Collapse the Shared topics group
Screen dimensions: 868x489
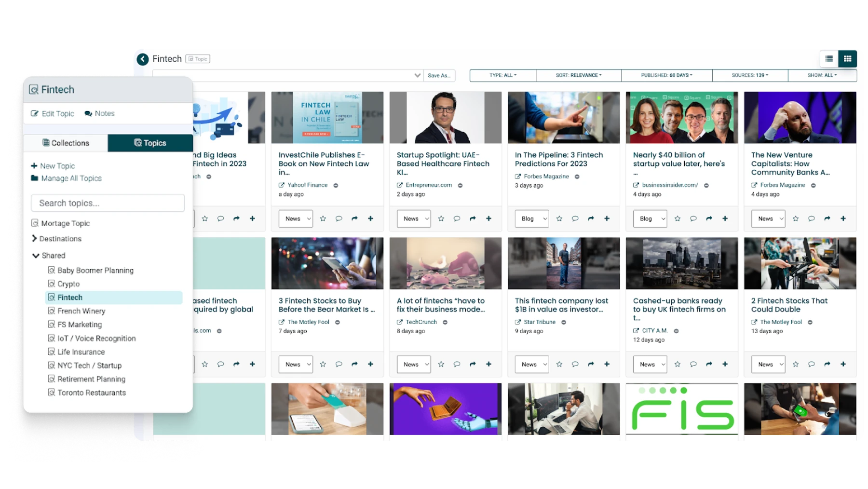pyautogui.click(x=36, y=256)
